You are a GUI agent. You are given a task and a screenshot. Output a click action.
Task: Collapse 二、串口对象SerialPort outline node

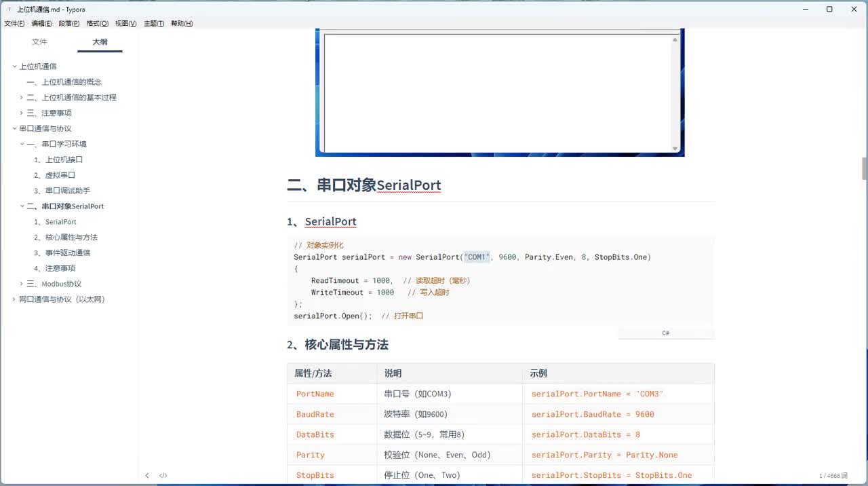(x=22, y=206)
